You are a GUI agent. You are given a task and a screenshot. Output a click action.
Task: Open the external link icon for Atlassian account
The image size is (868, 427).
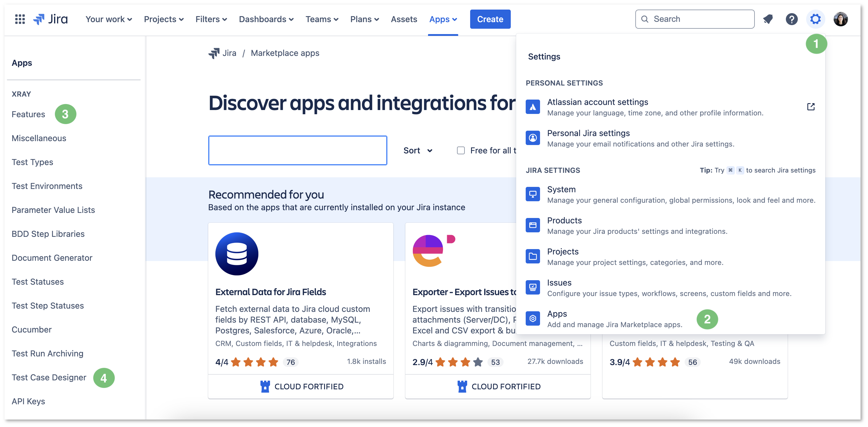pyautogui.click(x=811, y=107)
